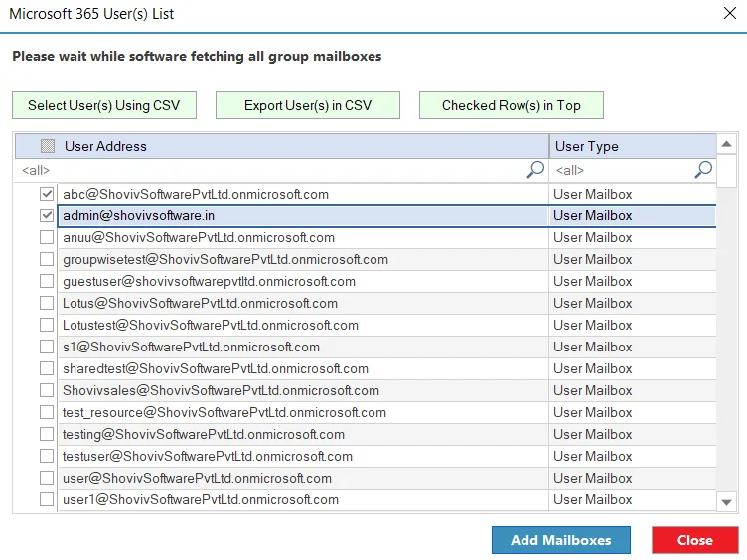This screenshot has width=747, height=560.
Task: Click the User Type filter search icon
Action: 703,170
